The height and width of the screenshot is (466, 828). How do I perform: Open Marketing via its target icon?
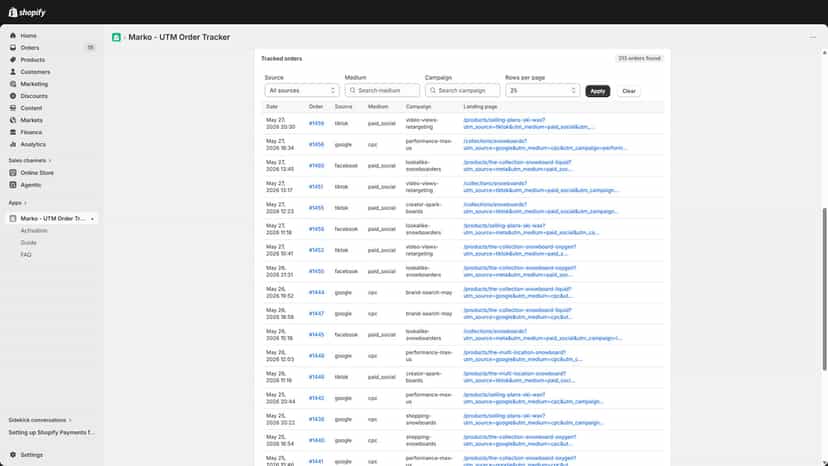(13, 84)
